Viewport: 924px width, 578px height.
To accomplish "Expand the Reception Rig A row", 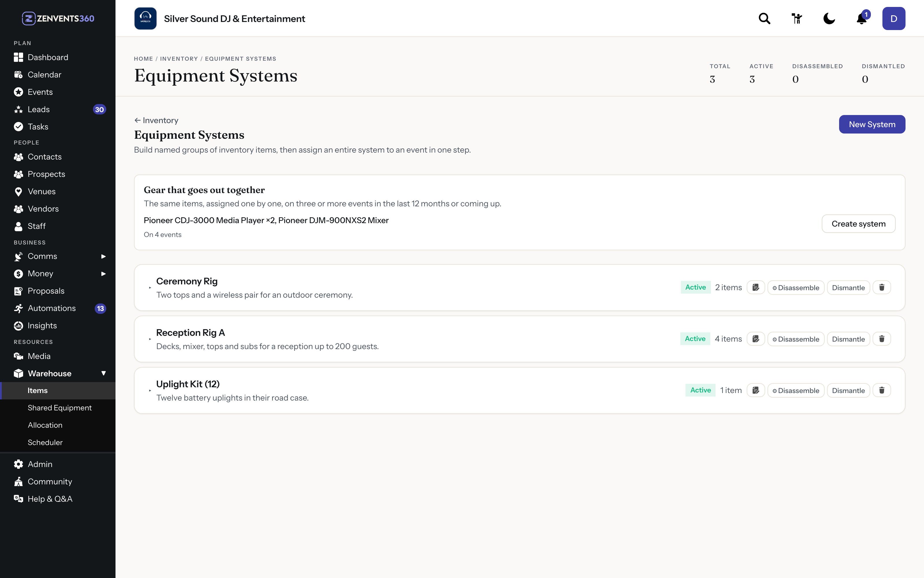I will coord(150,339).
